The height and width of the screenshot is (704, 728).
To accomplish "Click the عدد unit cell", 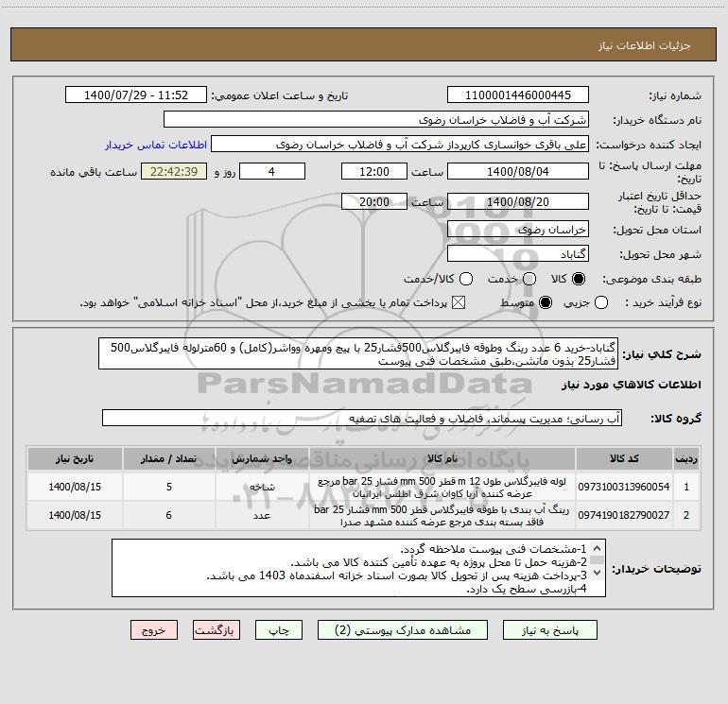I will pyautogui.click(x=262, y=515).
